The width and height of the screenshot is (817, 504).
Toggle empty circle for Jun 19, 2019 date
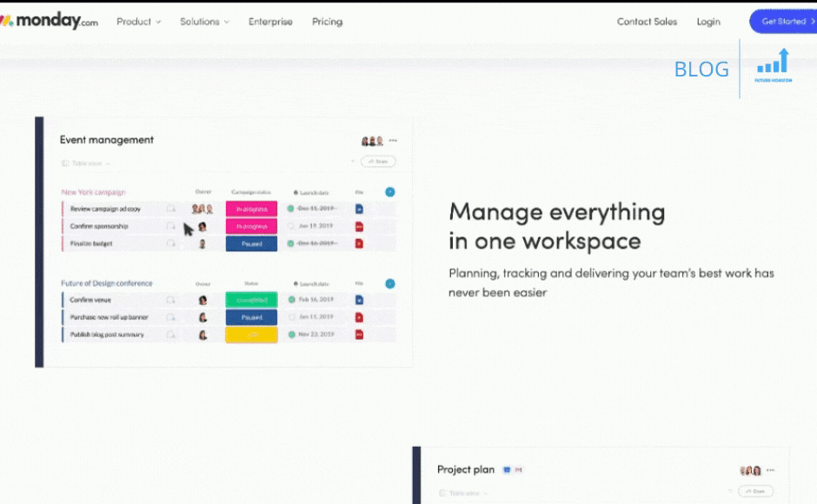[x=292, y=227]
